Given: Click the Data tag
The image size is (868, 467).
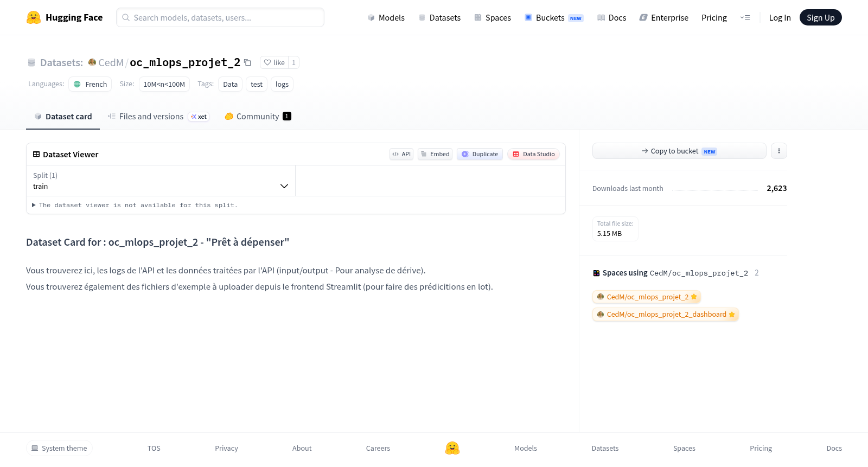Looking at the screenshot, I should (231, 84).
